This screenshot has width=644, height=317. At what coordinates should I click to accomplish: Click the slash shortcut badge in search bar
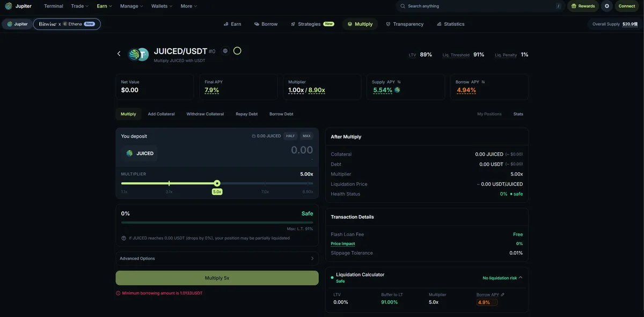pos(559,6)
